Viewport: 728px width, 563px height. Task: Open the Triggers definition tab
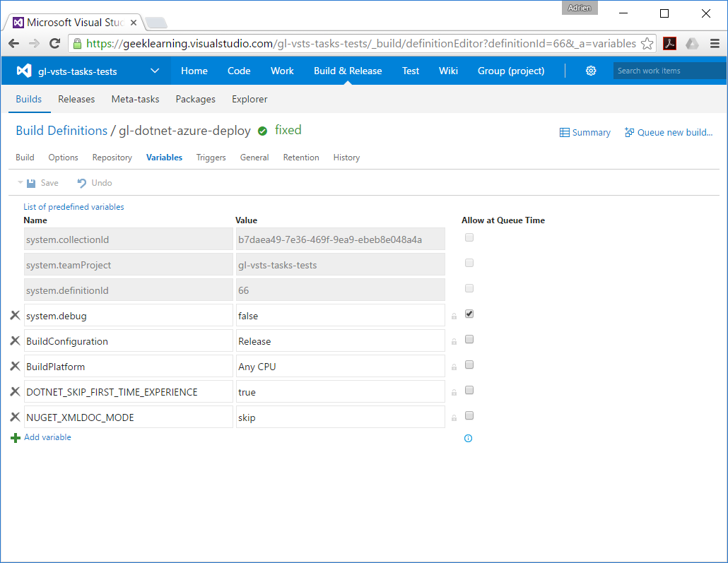click(211, 158)
